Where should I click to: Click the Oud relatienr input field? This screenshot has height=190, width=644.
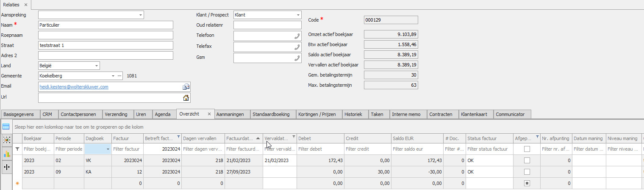tap(267, 25)
